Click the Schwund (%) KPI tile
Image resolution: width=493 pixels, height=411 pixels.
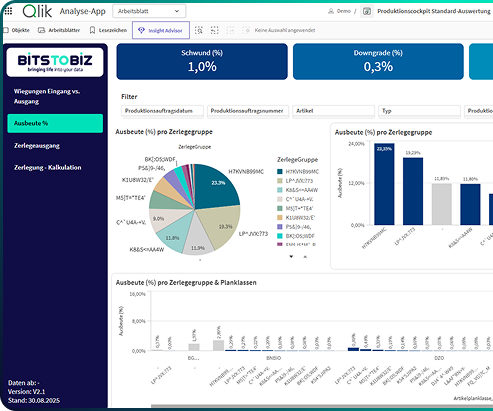coord(202,62)
